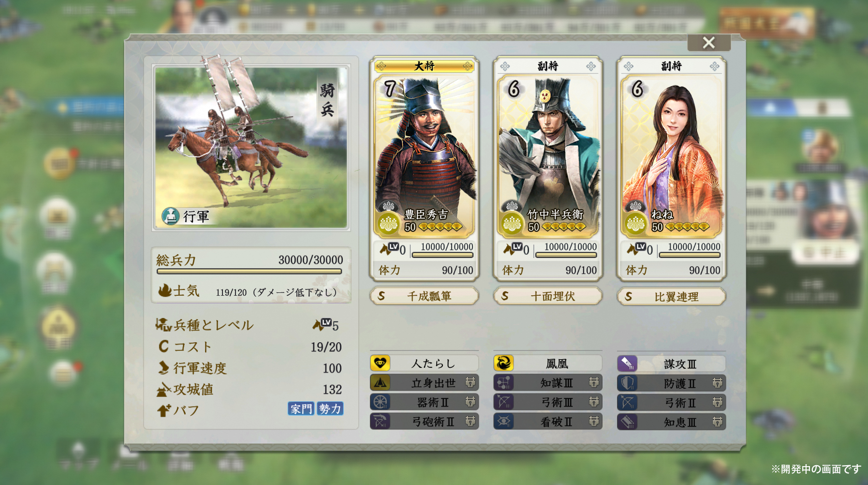The image size is (868, 485).
Task: Open the 千成瓢箪 S tactic button
Action: pyautogui.click(x=425, y=296)
